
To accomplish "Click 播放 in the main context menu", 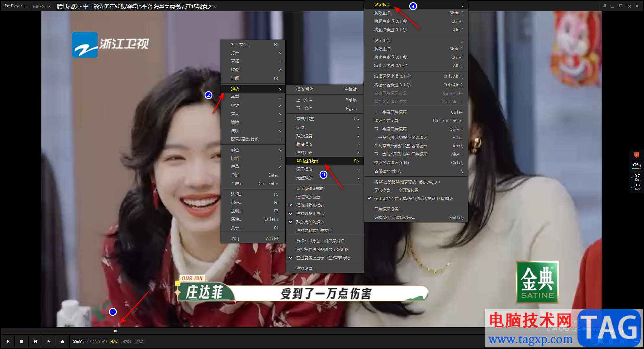I will 253,89.
